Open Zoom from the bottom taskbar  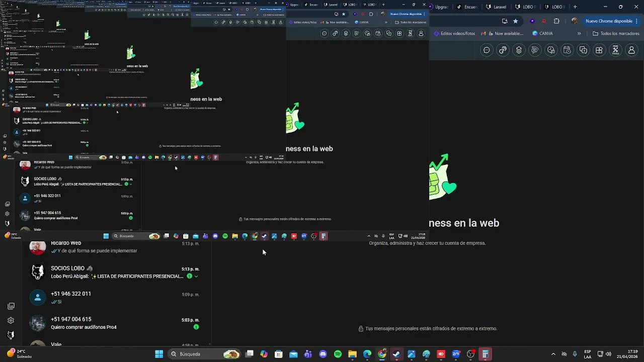(x=456, y=354)
